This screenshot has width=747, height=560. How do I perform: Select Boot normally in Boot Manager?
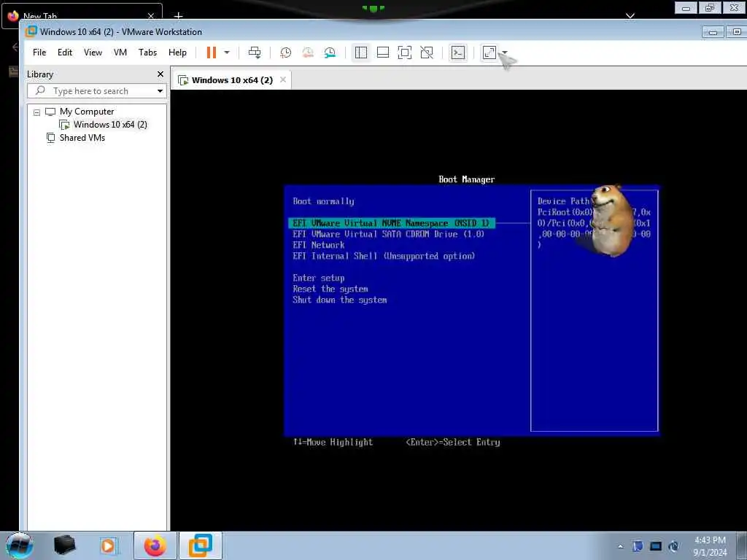pos(323,201)
